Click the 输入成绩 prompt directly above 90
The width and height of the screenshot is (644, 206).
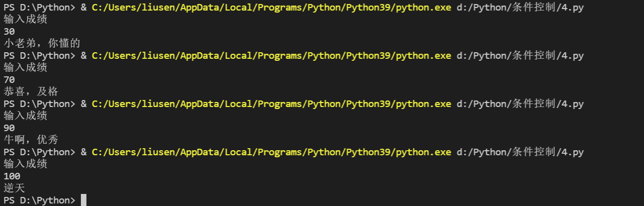click(26, 116)
